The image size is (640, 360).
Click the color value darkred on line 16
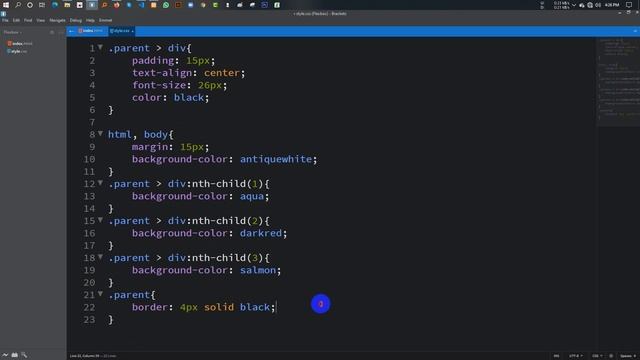(x=261, y=233)
